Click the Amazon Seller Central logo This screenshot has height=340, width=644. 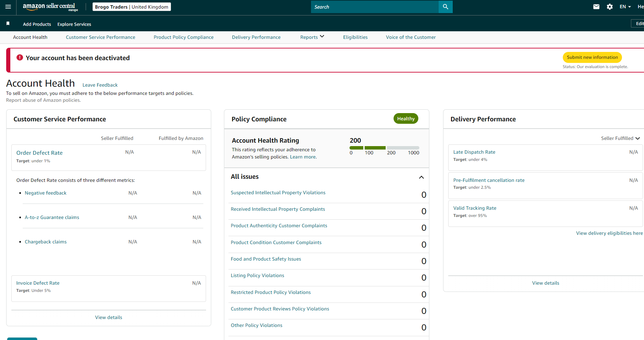[x=51, y=7]
